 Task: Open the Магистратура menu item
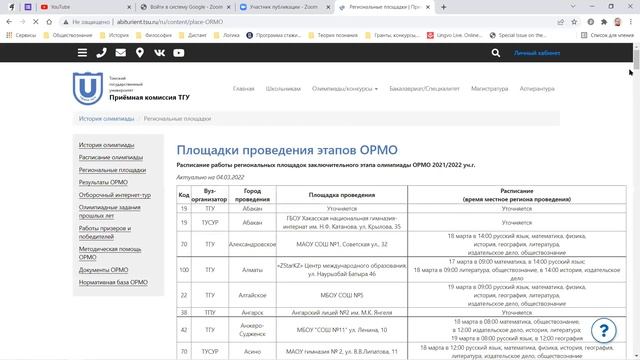(490, 89)
